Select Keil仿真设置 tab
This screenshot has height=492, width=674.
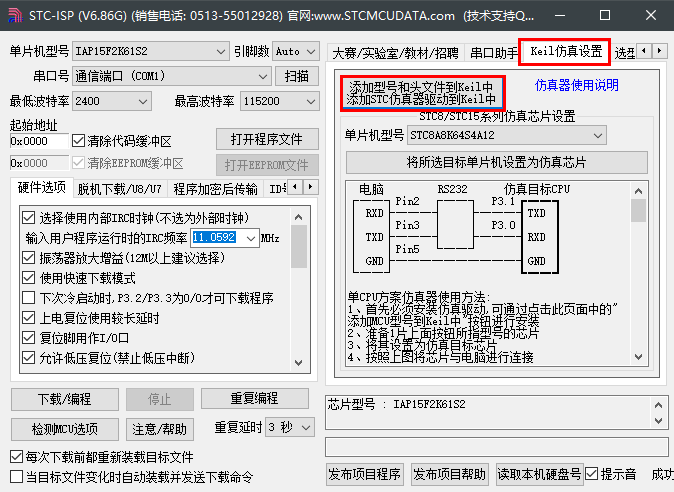pos(565,52)
